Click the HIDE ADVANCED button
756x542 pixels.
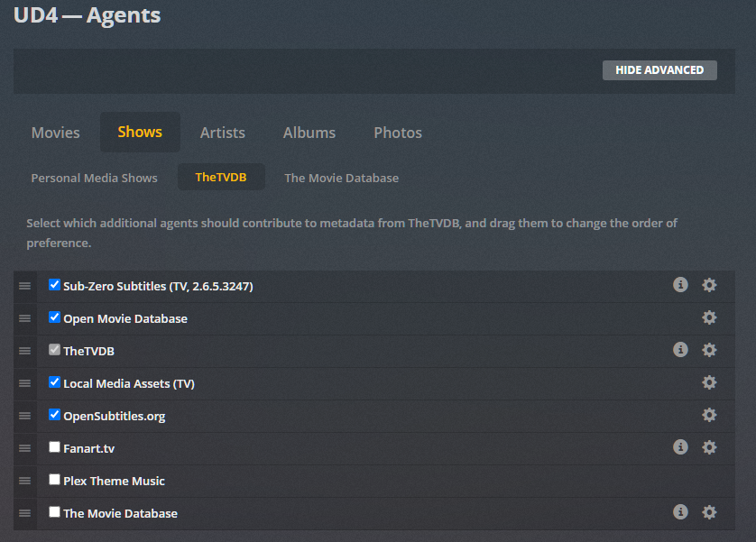tap(659, 70)
